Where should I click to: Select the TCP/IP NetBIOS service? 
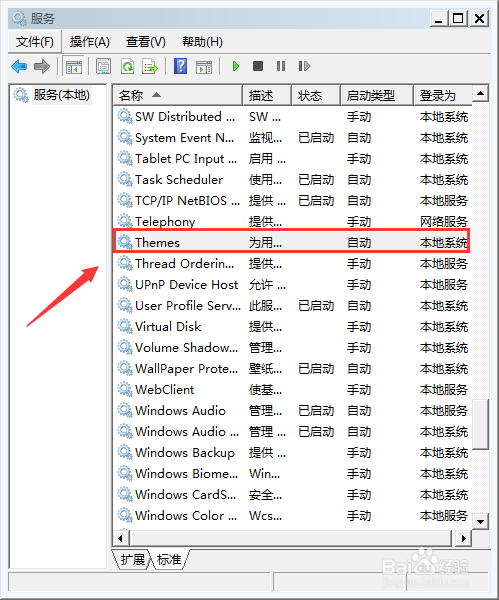pyautogui.click(x=292, y=201)
